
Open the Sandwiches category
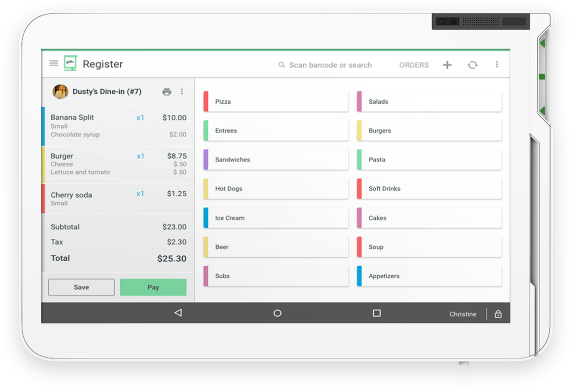pyautogui.click(x=276, y=160)
